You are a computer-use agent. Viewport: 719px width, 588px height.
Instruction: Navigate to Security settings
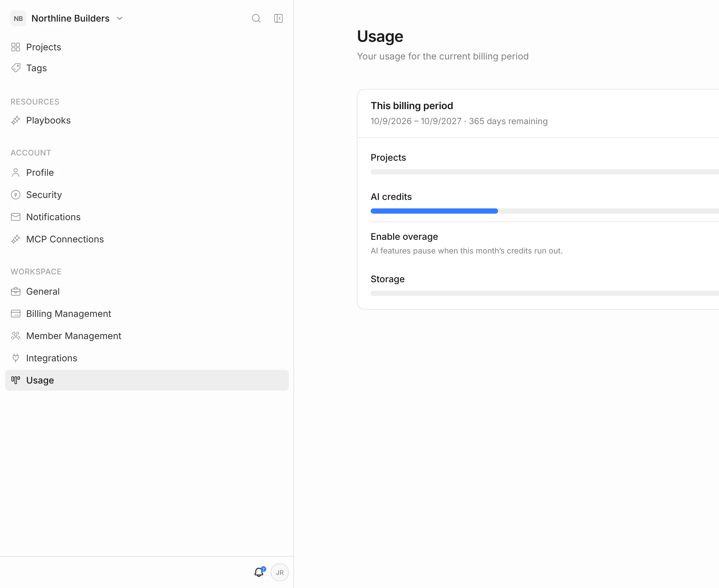click(x=147, y=195)
